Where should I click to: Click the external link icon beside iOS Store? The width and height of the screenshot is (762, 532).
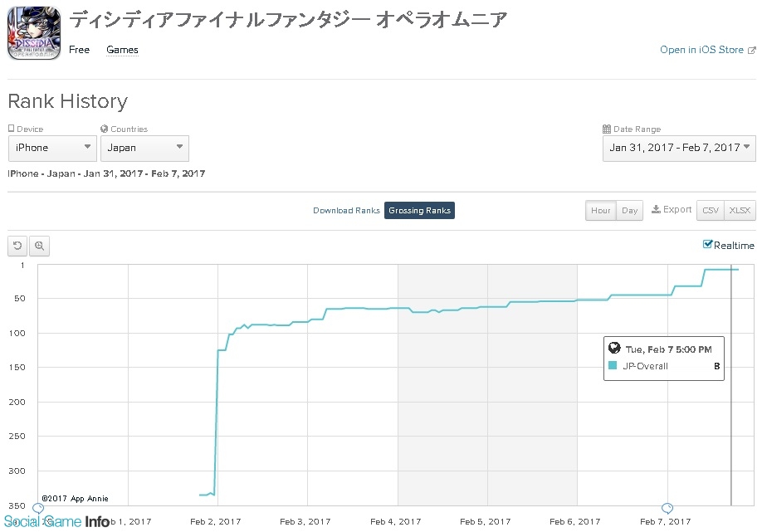tap(752, 51)
